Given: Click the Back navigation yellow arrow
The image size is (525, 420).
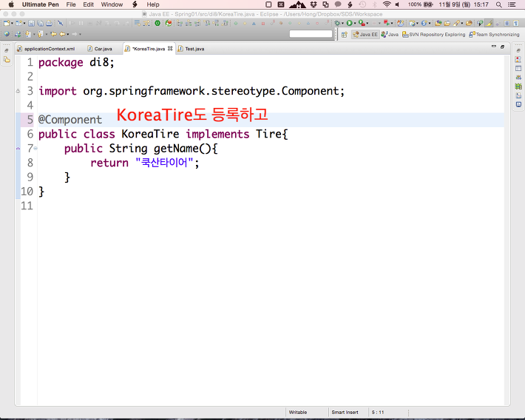Looking at the screenshot, I should 62,34.
